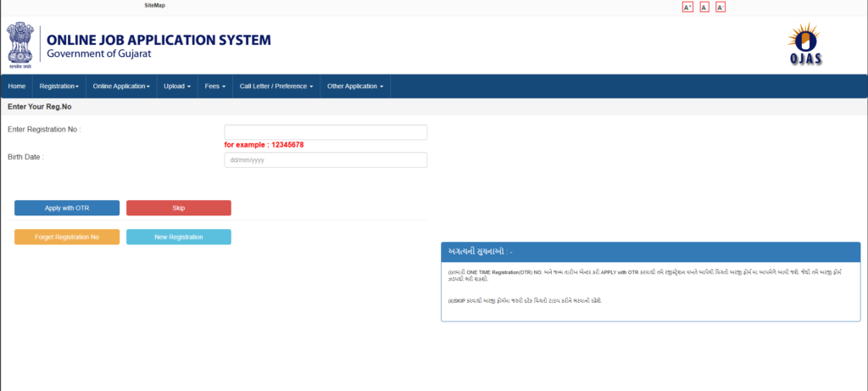Click the Birth Date dd/mm/yyyy field

[x=325, y=160]
